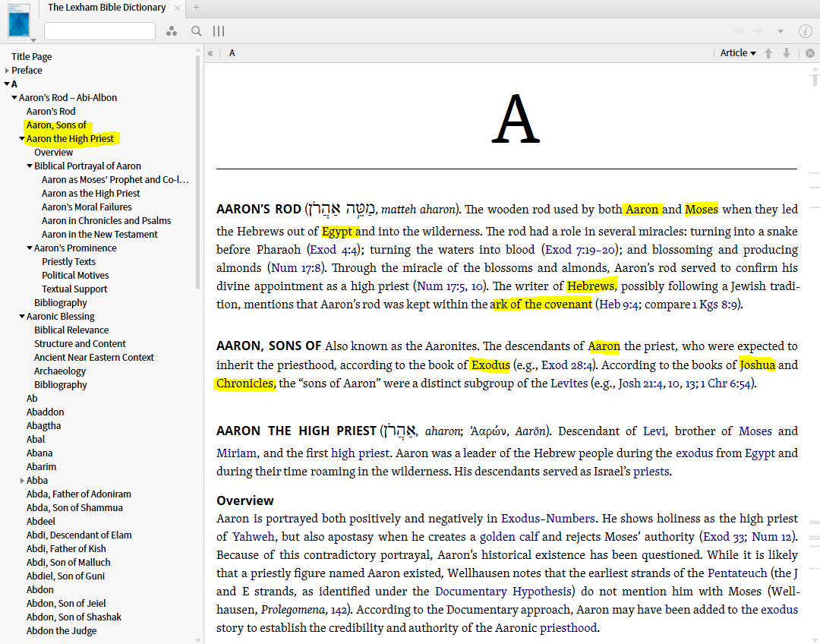Select Textual Support entry

pyautogui.click(x=74, y=289)
